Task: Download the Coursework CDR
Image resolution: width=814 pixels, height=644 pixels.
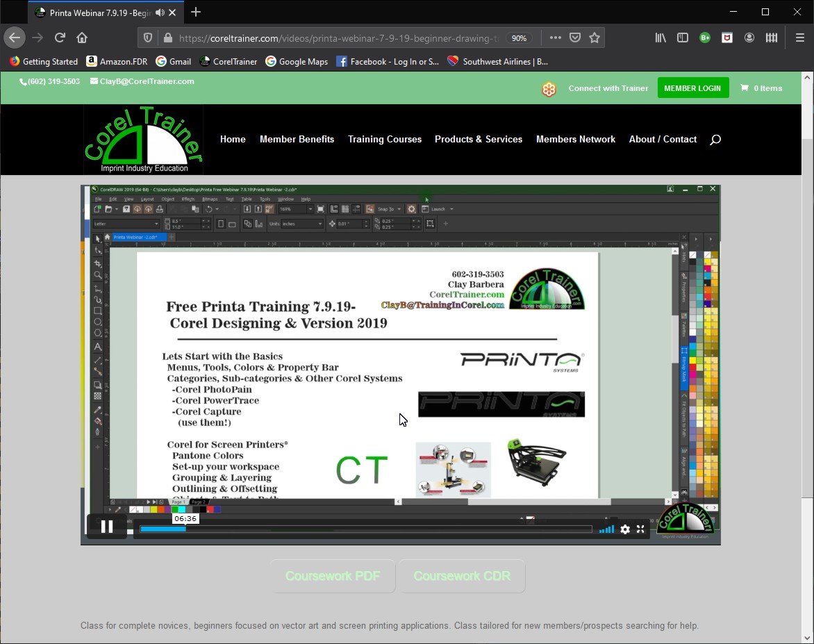Action: [x=461, y=576]
